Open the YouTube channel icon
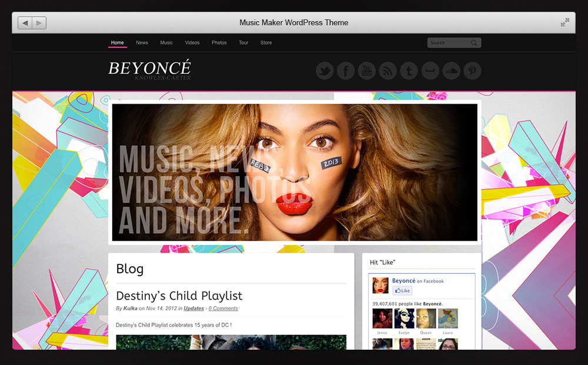The image size is (588, 365). (x=367, y=71)
